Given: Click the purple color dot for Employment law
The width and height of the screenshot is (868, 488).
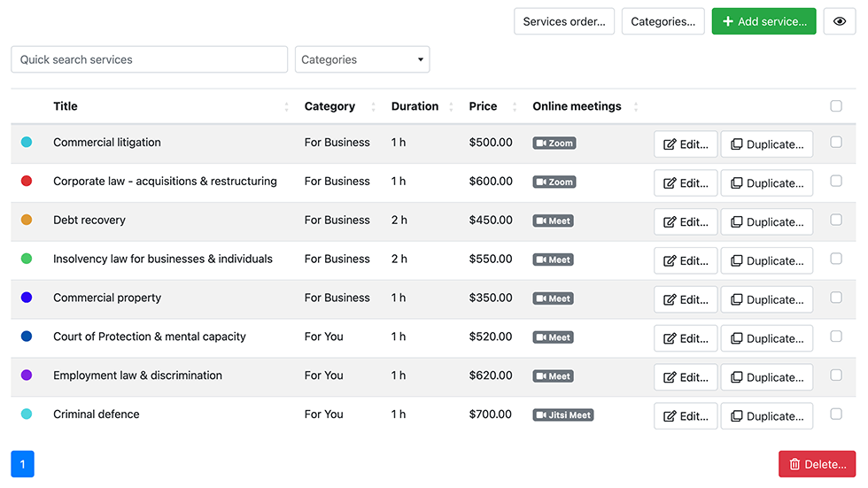Looking at the screenshot, I should click(27, 376).
